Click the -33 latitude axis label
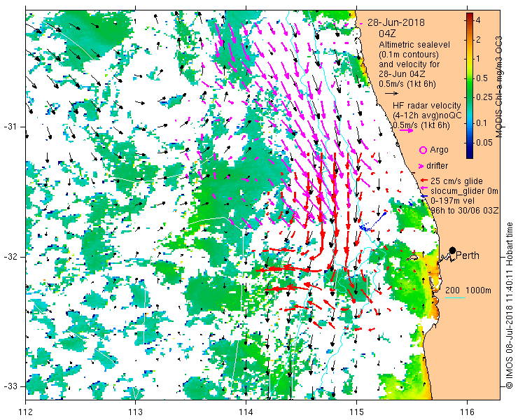The width and height of the screenshot is (518, 420). click(x=10, y=386)
